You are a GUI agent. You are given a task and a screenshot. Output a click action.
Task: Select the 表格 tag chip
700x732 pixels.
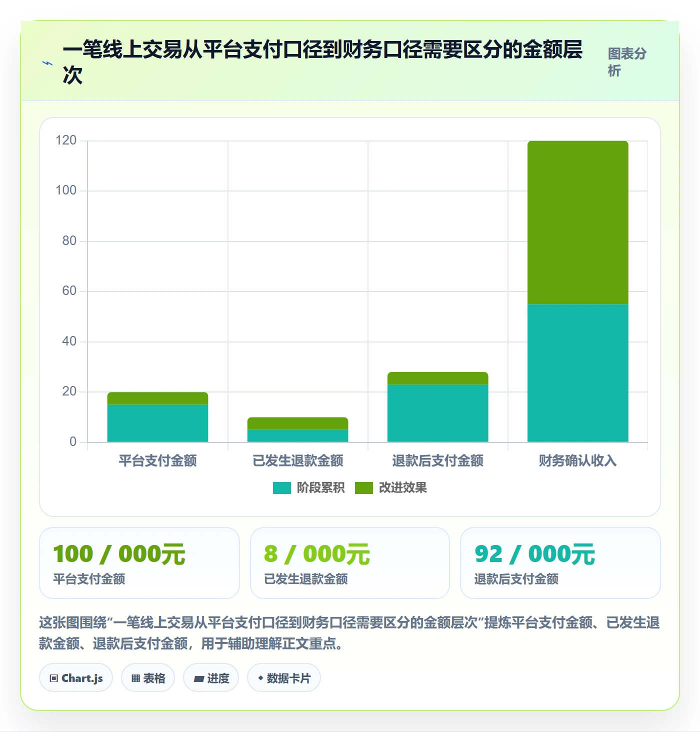click(x=148, y=678)
